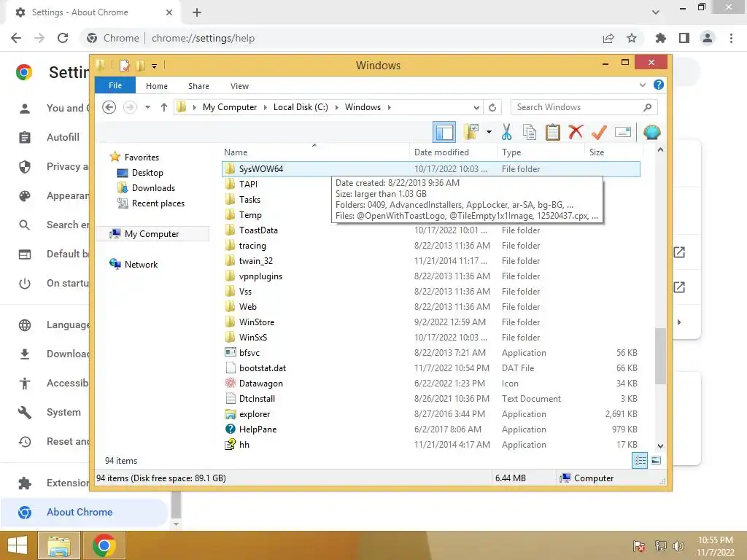Open the dropdown arrow beside folder options icon
This screenshot has height=560, width=747.
[x=489, y=132]
